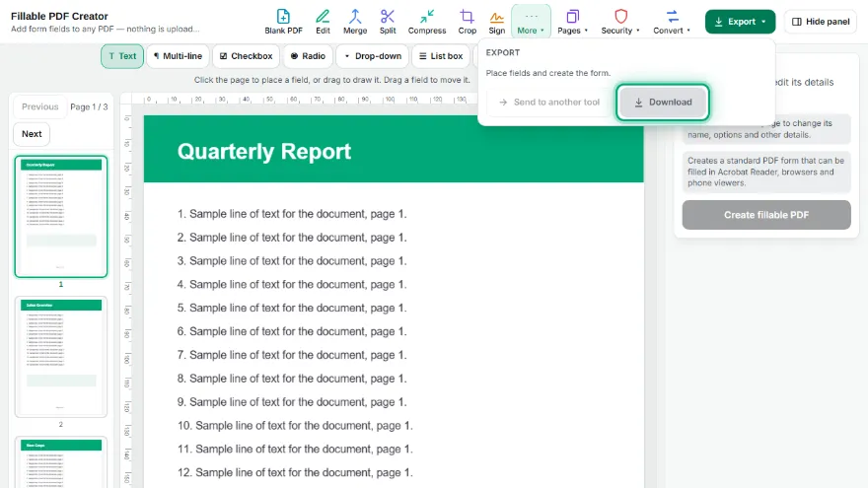Open the Edit tool
The height and width of the screenshot is (488, 868).
(323, 22)
